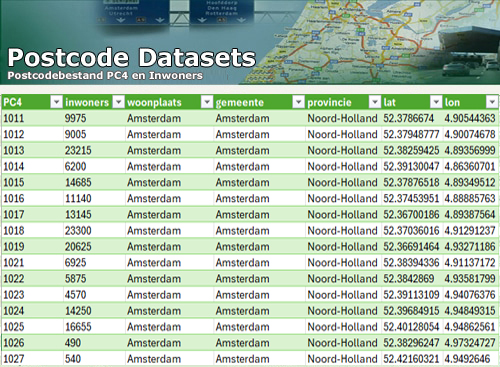Viewport: 500px width, 367px height.
Task: Select longitude cell 4.91291237
Action: point(470,230)
